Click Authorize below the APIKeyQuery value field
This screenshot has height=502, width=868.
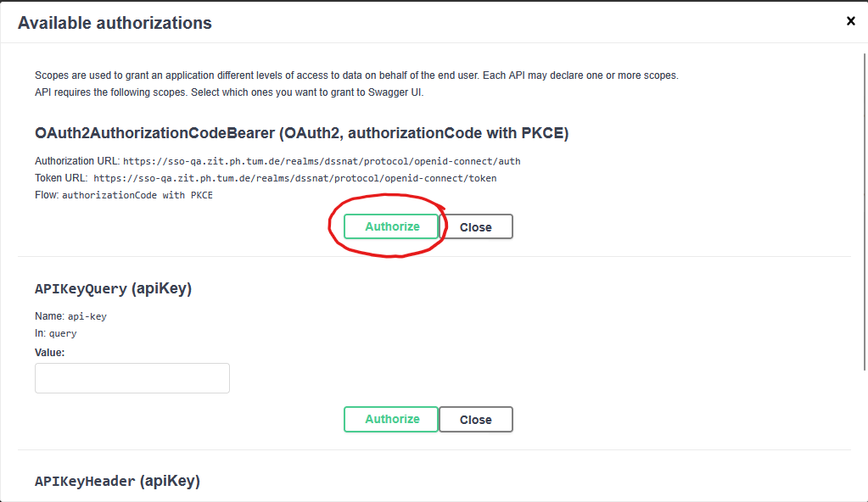pos(392,419)
